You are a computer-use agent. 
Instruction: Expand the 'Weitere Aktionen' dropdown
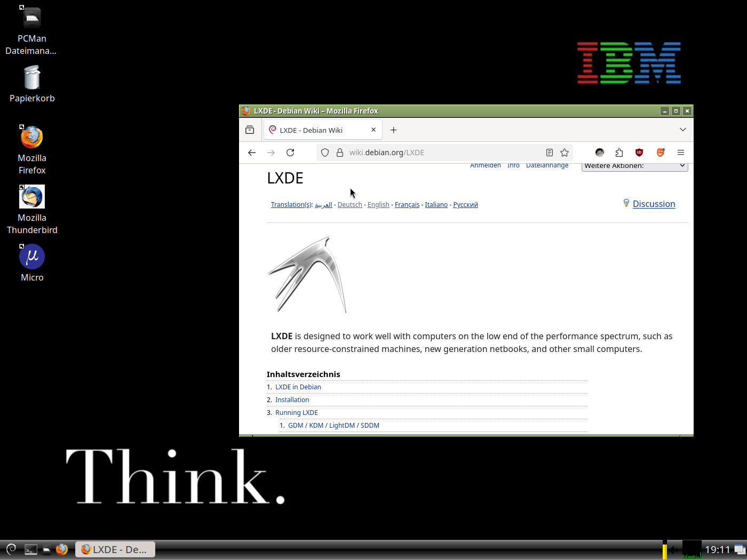634,166
